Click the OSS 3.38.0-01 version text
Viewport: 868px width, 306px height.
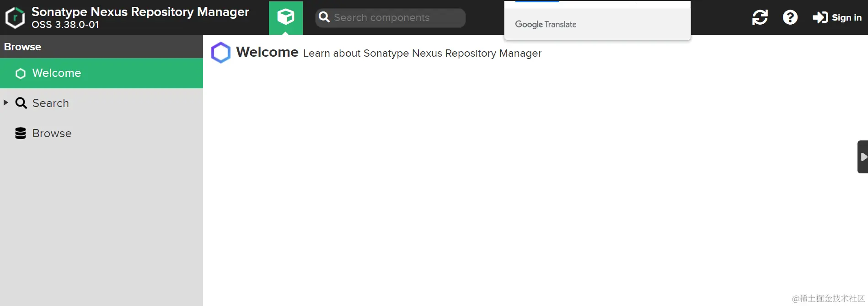[x=65, y=25]
